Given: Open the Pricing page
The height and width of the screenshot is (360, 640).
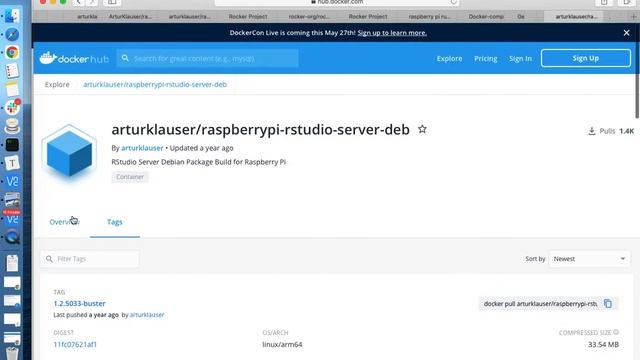Looking at the screenshot, I should [x=486, y=58].
